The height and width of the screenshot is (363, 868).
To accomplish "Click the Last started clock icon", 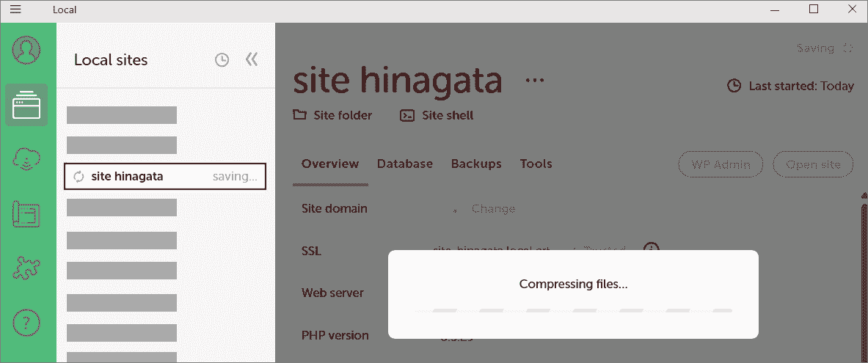I will tap(734, 86).
